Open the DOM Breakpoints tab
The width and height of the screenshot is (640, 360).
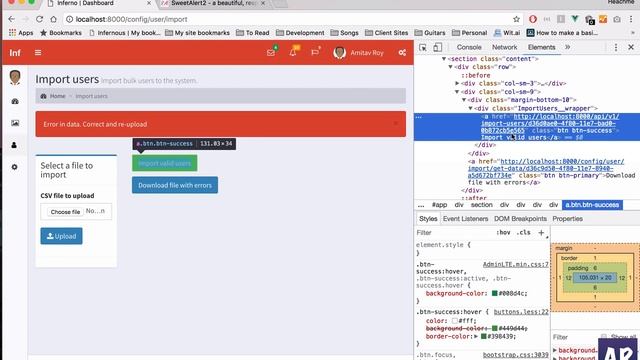click(520, 219)
